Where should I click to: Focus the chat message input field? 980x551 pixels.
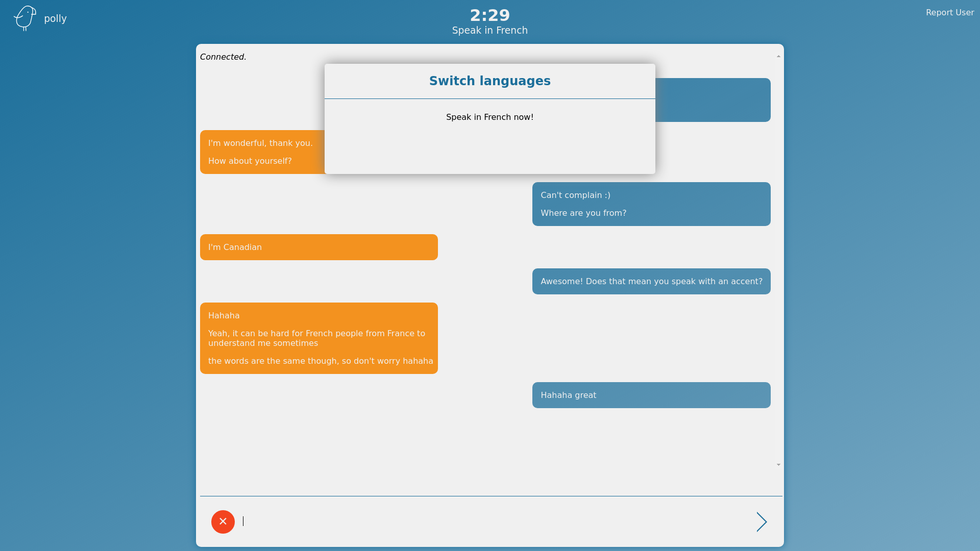(x=490, y=521)
